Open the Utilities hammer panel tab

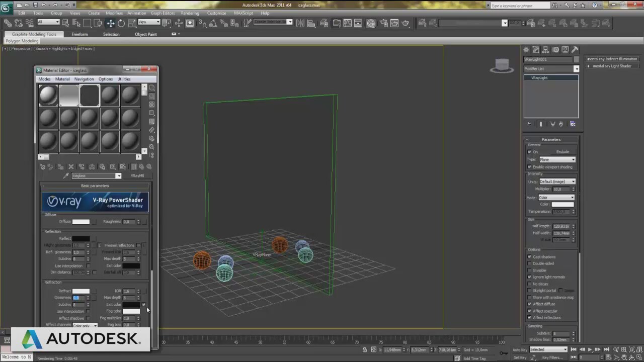(575, 50)
